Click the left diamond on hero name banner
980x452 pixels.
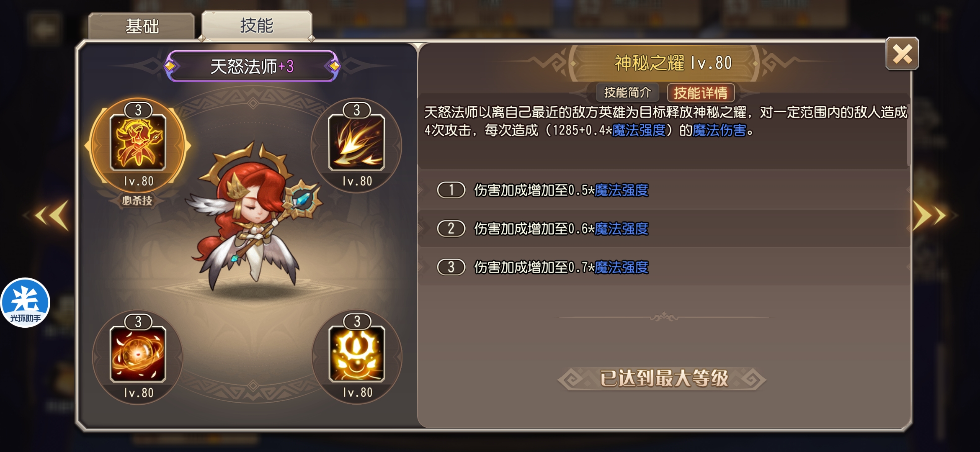pos(170,66)
